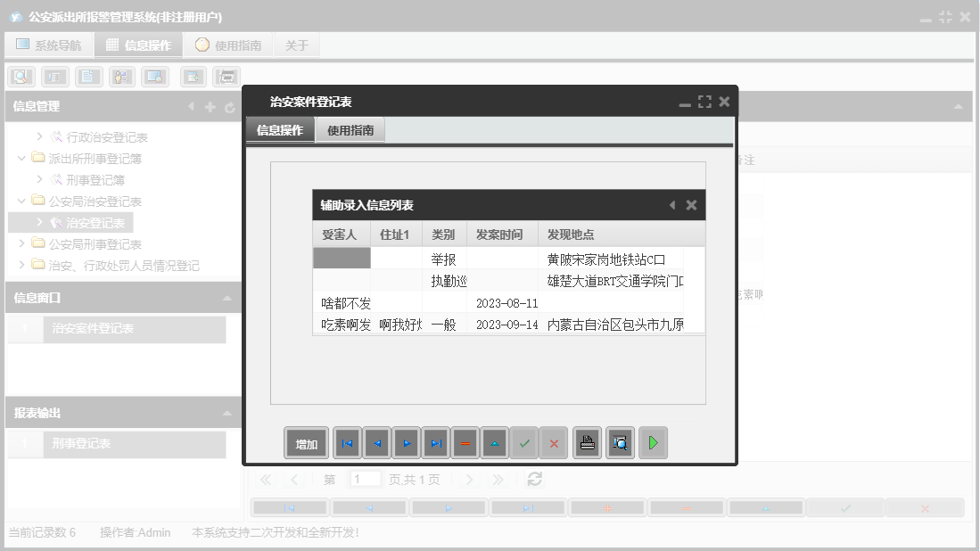980x551 pixels.
Task: Collapse the 公安局治安登记表 folder
Action: pyautogui.click(x=22, y=201)
